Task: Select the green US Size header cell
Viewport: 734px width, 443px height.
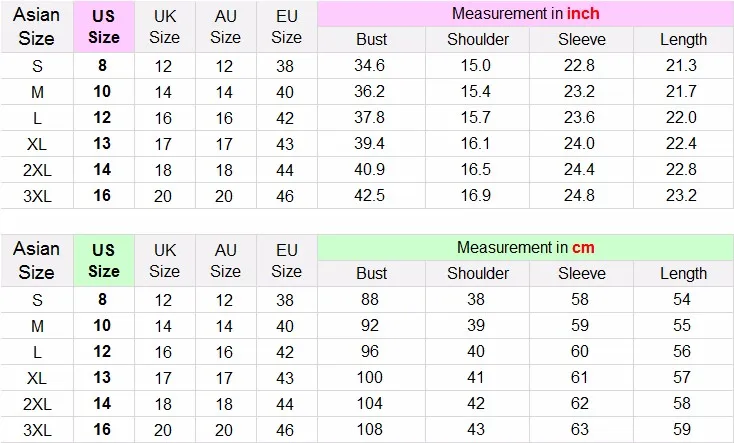Action: click(104, 260)
